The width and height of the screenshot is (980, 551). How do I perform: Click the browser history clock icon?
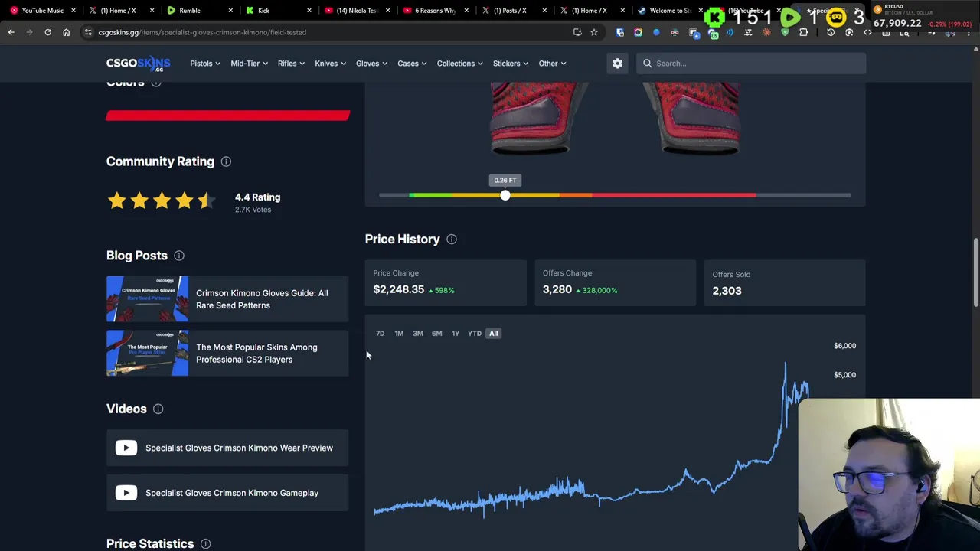click(x=831, y=32)
